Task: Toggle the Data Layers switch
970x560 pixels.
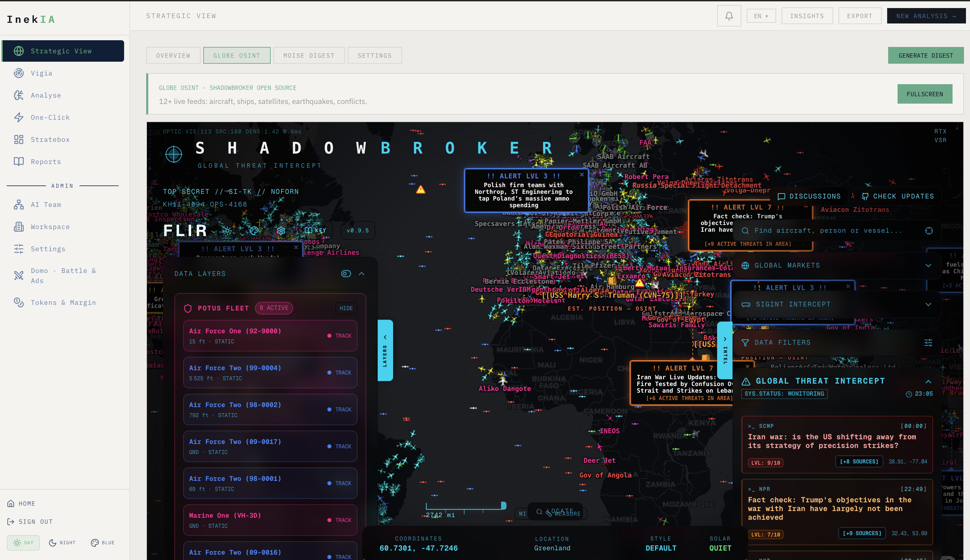Action: pyautogui.click(x=346, y=274)
